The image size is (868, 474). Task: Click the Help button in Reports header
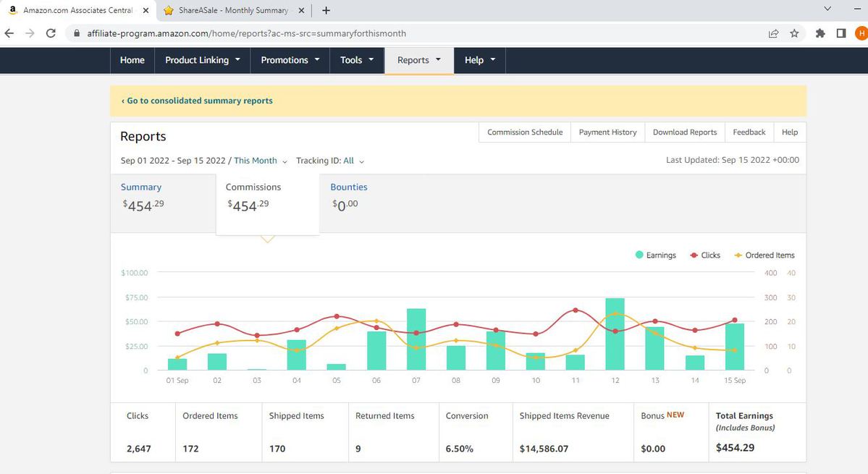(790, 132)
